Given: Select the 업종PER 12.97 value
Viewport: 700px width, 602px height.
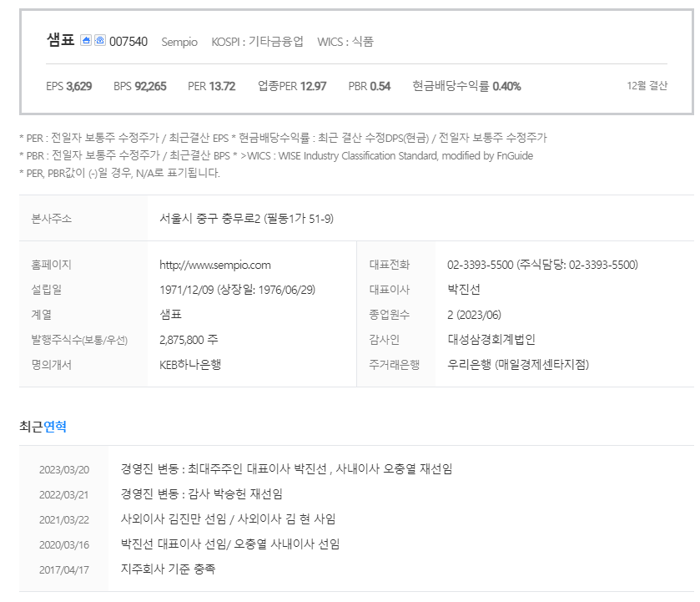Looking at the screenshot, I should tap(292, 86).
